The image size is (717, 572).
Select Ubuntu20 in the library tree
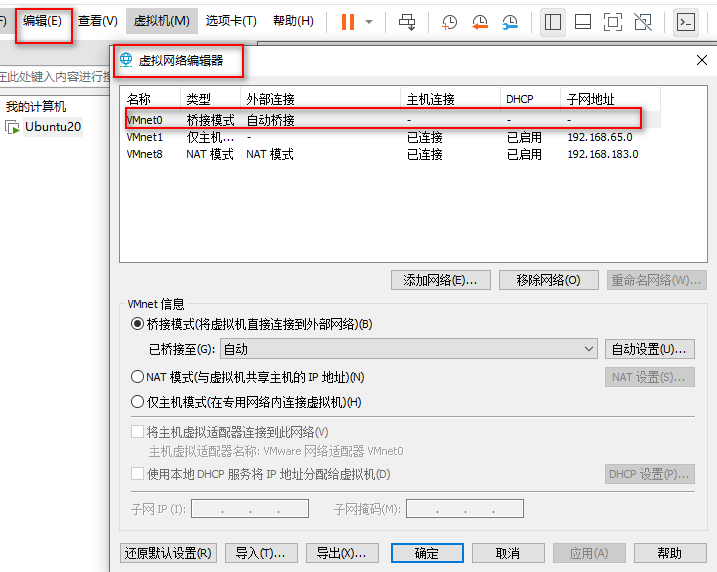click(x=53, y=127)
